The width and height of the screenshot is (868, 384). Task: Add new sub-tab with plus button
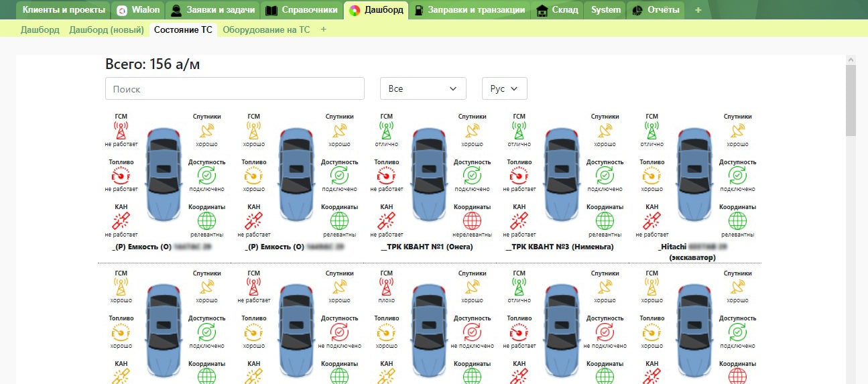324,29
